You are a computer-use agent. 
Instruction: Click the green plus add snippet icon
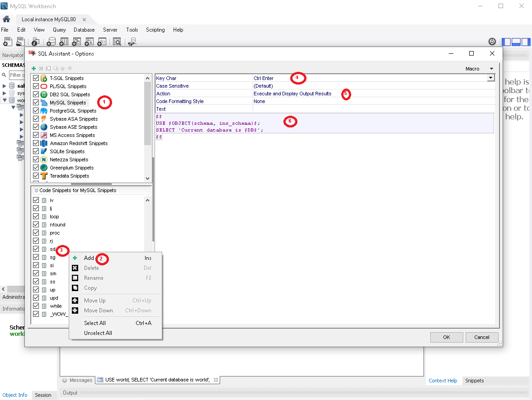coord(33,69)
